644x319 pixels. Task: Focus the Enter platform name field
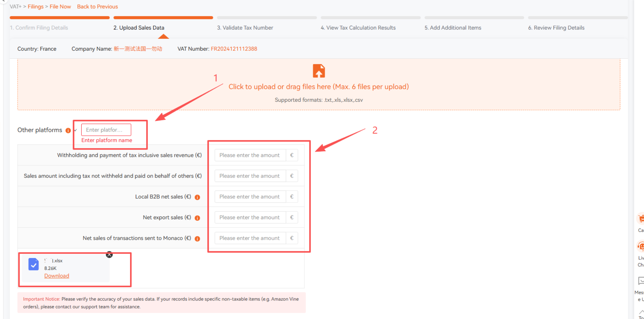[x=106, y=130]
